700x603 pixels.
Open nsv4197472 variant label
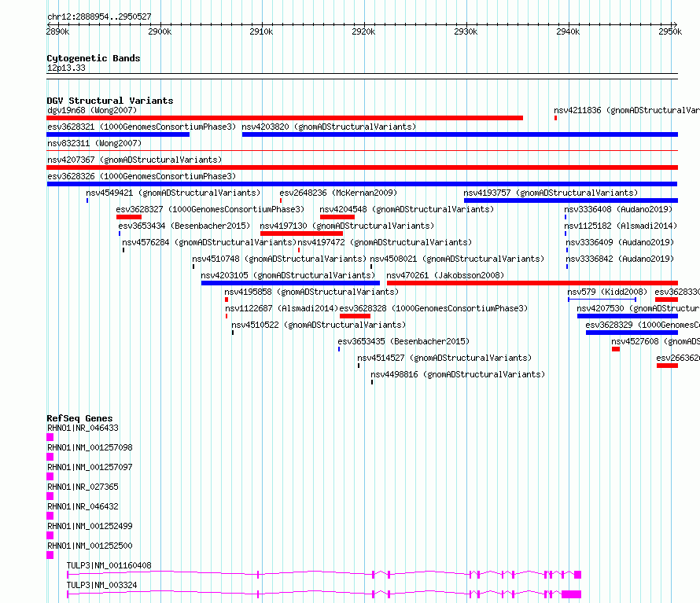[x=385, y=242]
